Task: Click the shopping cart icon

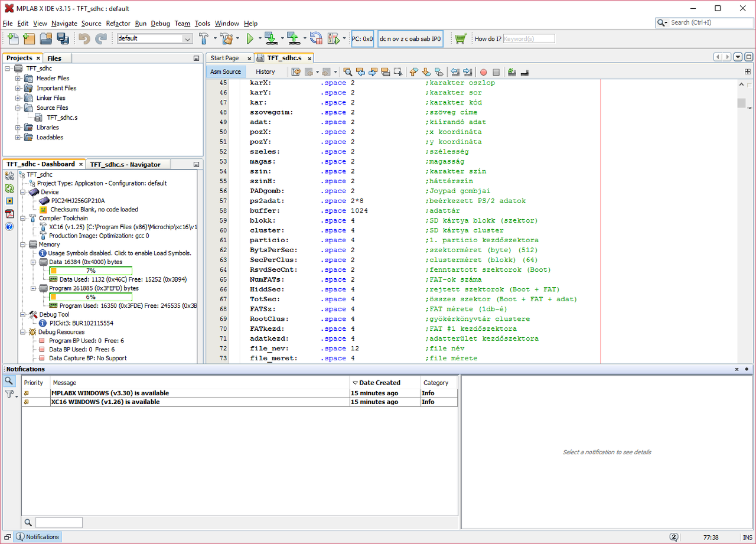Action: coord(461,38)
